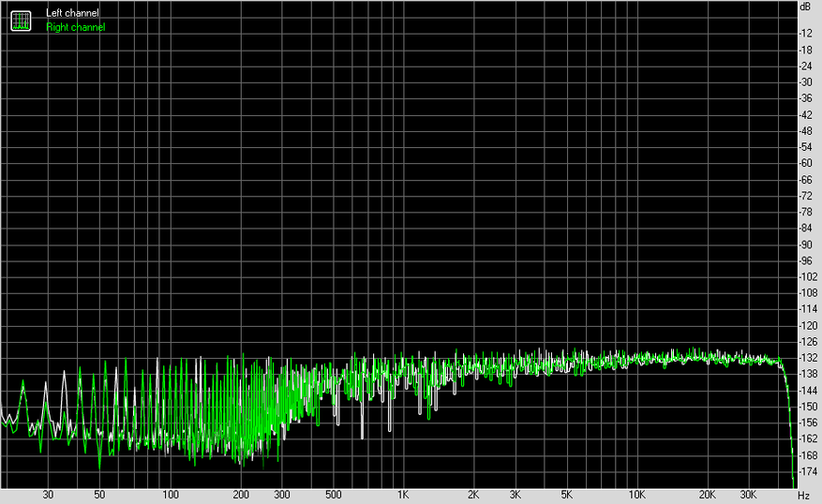Click the 100 Hz frequency axis label
The width and height of the screenshot is (822, 504).
(x=171, y=495)
